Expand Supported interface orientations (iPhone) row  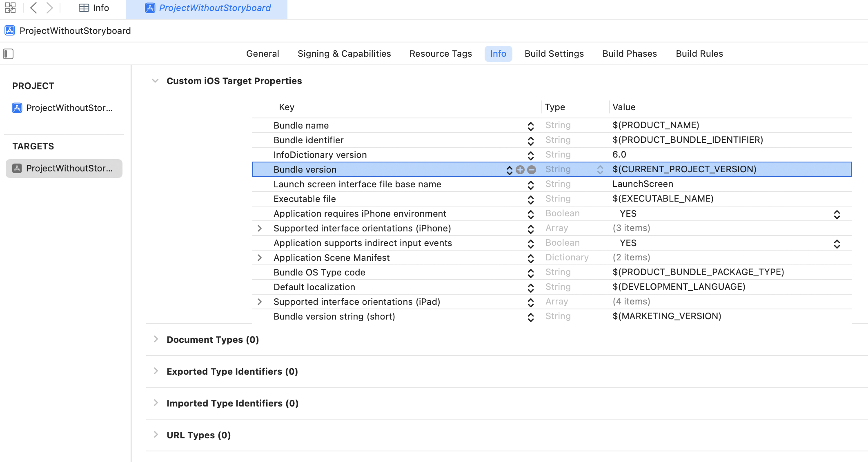[260, 229]
